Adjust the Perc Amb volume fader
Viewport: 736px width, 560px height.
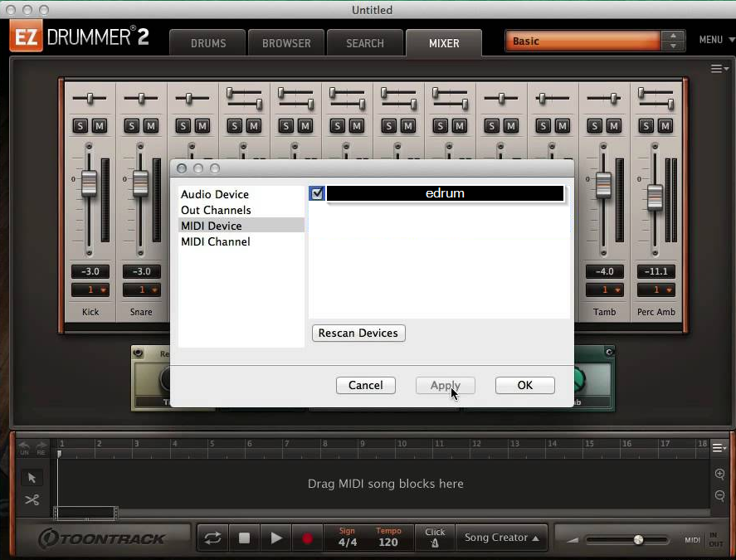655,197
